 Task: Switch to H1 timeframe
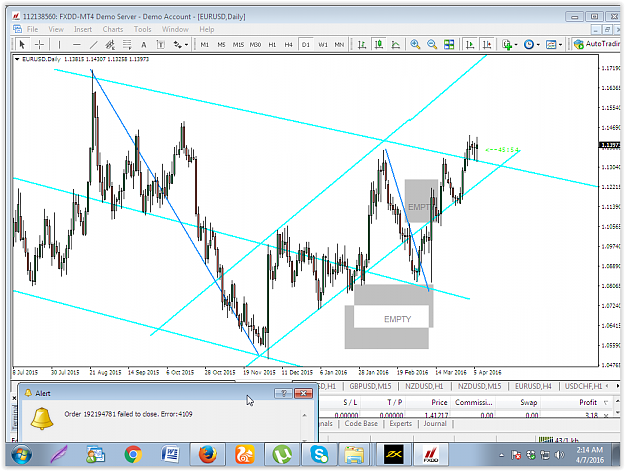pyautogui.click(x=272, y=45)
